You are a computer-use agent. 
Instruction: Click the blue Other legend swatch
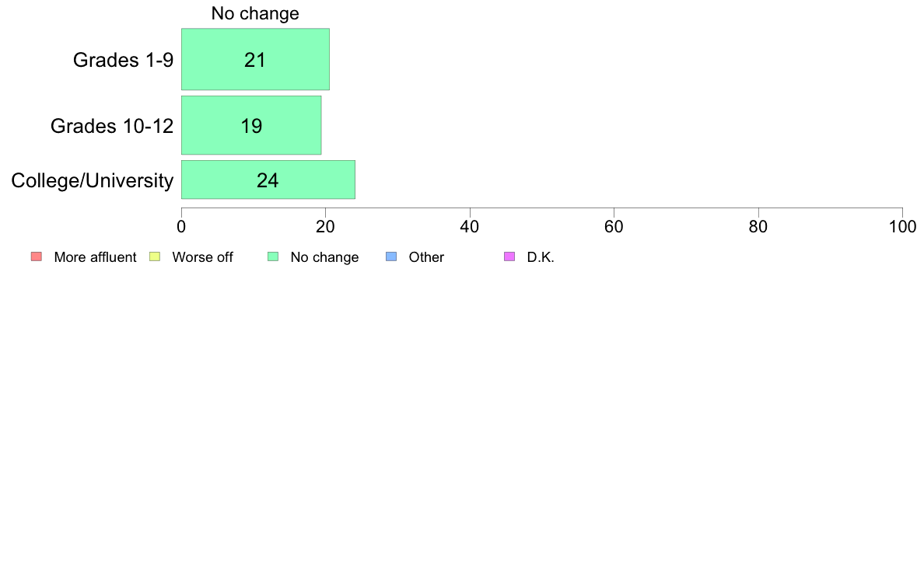(391, 256)
